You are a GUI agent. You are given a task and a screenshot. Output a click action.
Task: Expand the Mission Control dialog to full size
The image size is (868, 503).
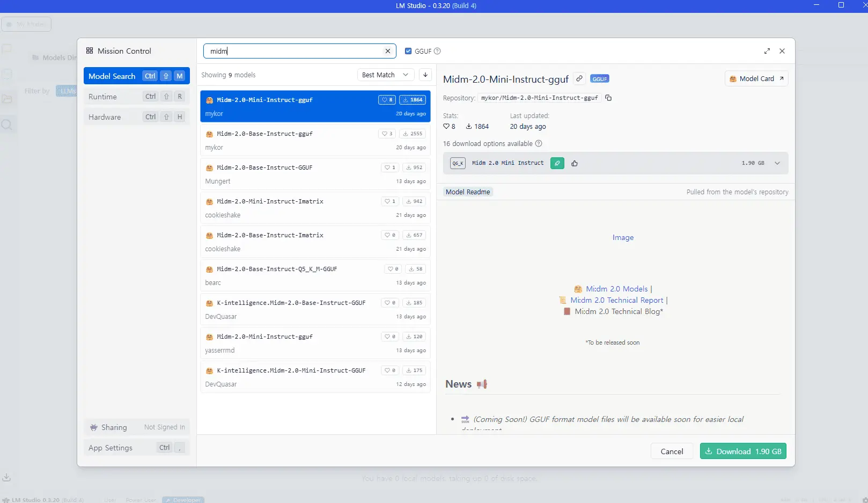coord(767,51)
